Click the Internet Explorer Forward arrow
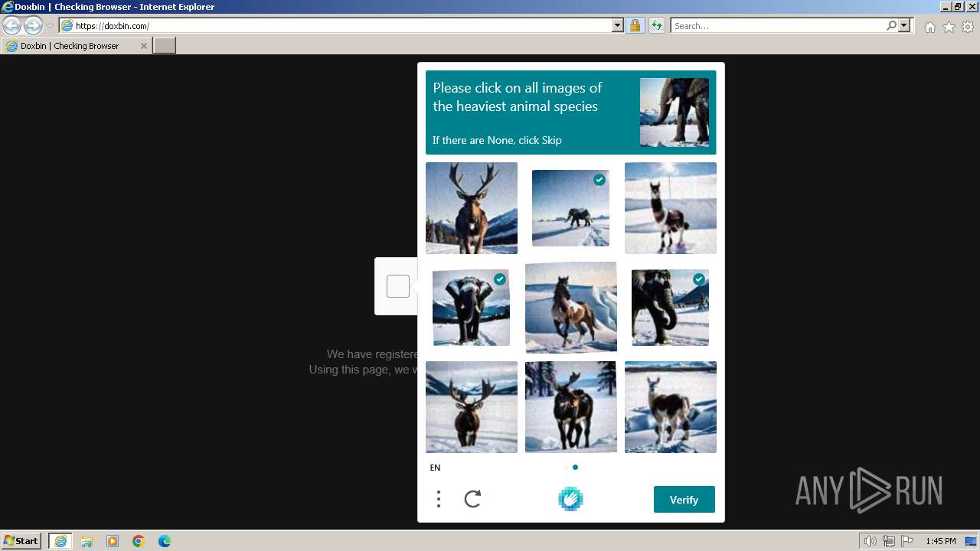Viewport: 980px width, 551px height. (x=33, y=26)
